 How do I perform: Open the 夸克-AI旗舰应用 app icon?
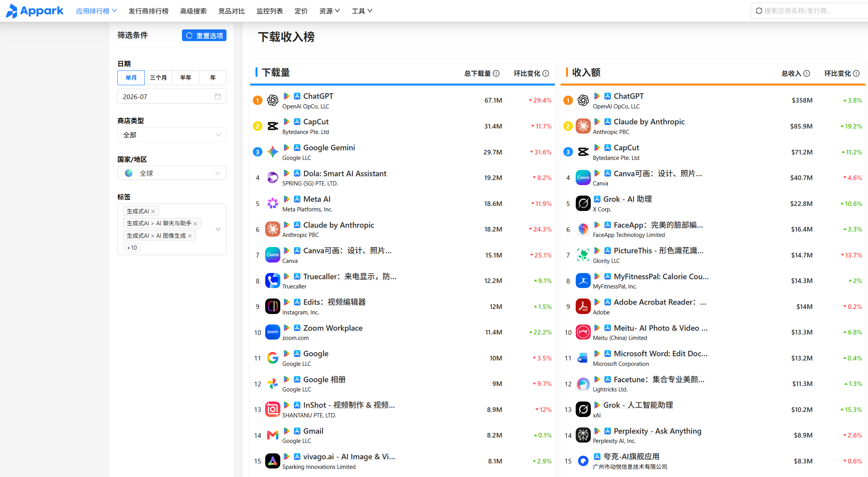[583, 461]
